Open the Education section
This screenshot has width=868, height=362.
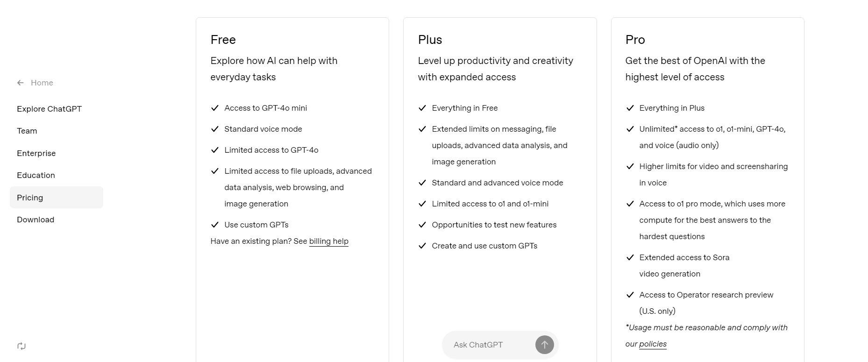click(x=36, y=175)
